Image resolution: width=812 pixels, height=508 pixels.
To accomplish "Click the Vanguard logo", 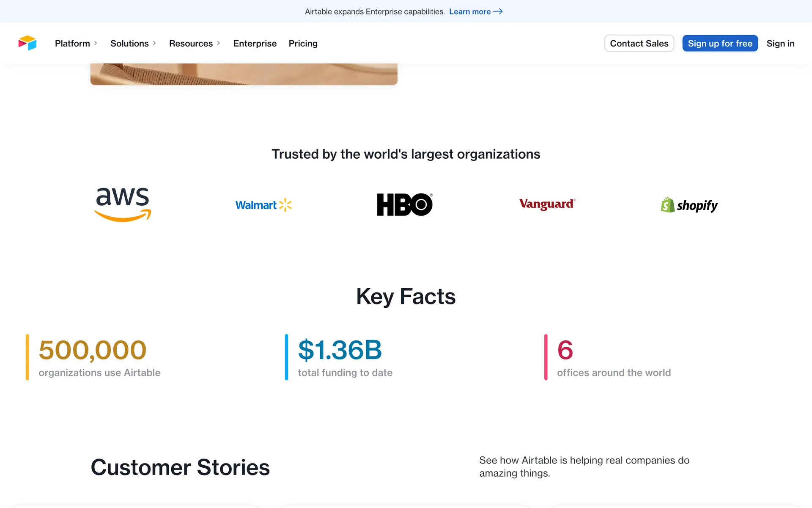I will (547, 204).
